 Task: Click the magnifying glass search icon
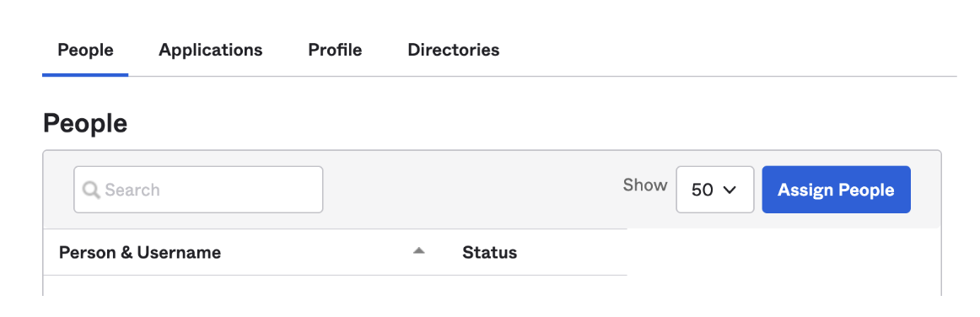pos(91,190)
